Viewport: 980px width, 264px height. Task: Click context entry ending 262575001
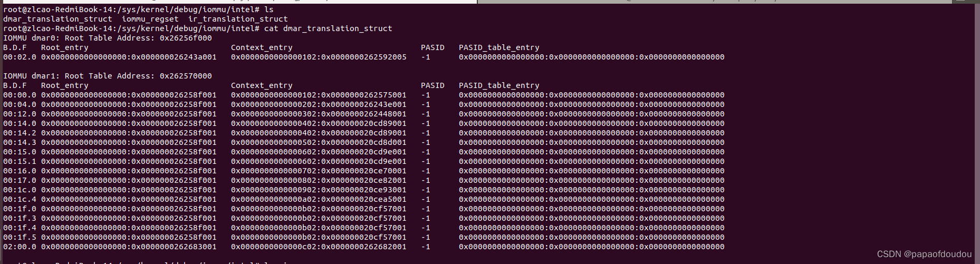coord(319,95)
